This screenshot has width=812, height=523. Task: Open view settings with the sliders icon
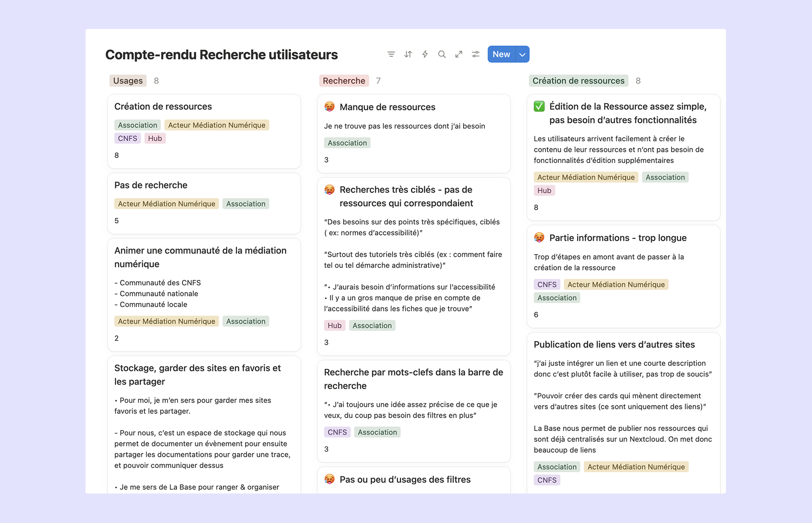476,54
